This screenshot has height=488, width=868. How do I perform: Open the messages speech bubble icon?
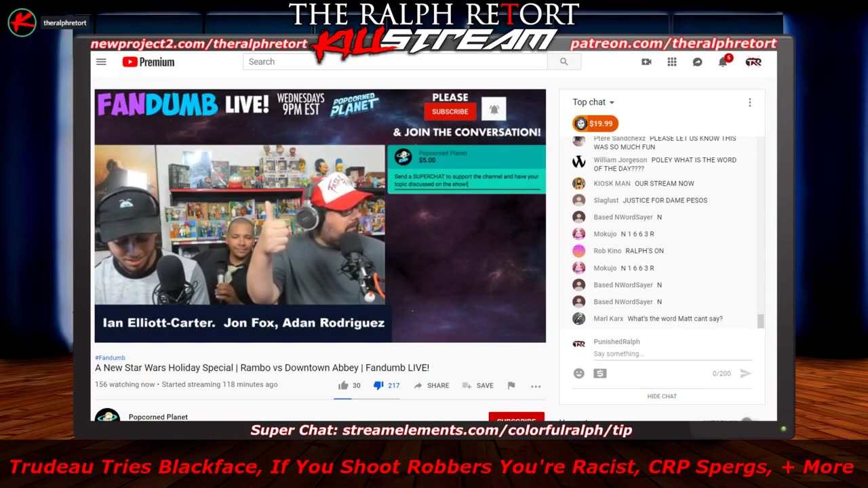(x=697, y=62)
